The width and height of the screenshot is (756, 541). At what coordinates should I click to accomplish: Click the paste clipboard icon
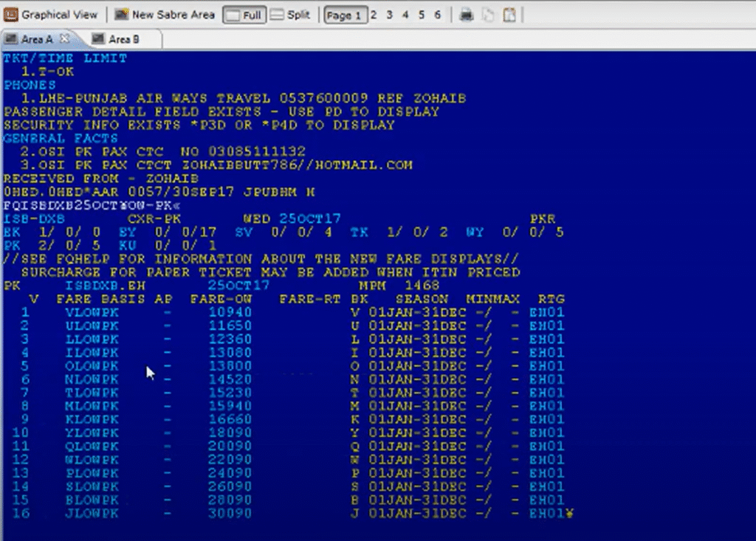click(x=509, y=15)
